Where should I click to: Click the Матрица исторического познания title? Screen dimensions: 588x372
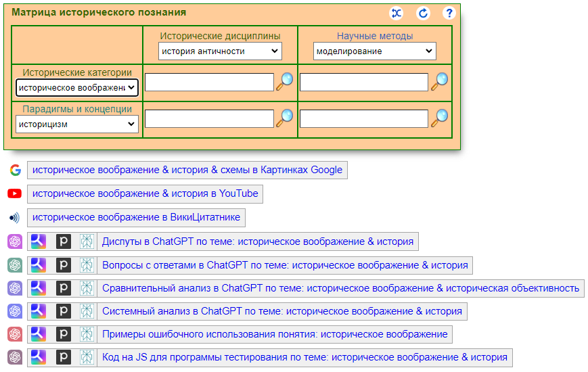[99, 12]
